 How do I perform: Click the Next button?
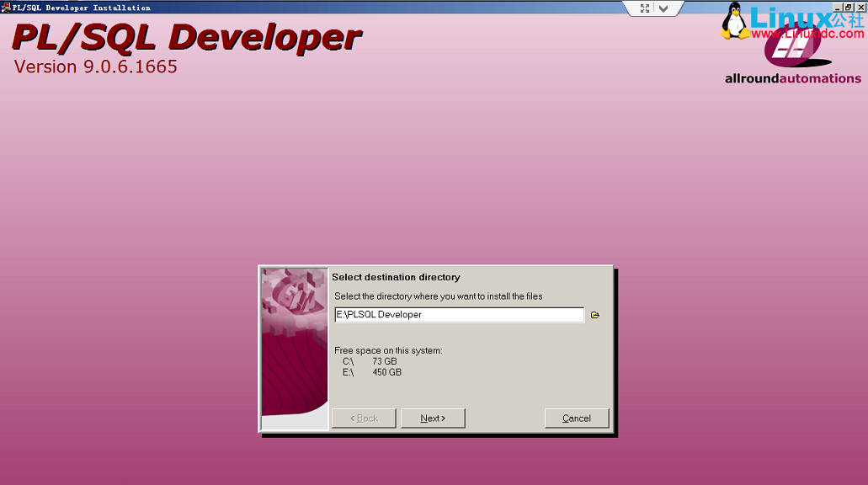click(x=433, y=418)
